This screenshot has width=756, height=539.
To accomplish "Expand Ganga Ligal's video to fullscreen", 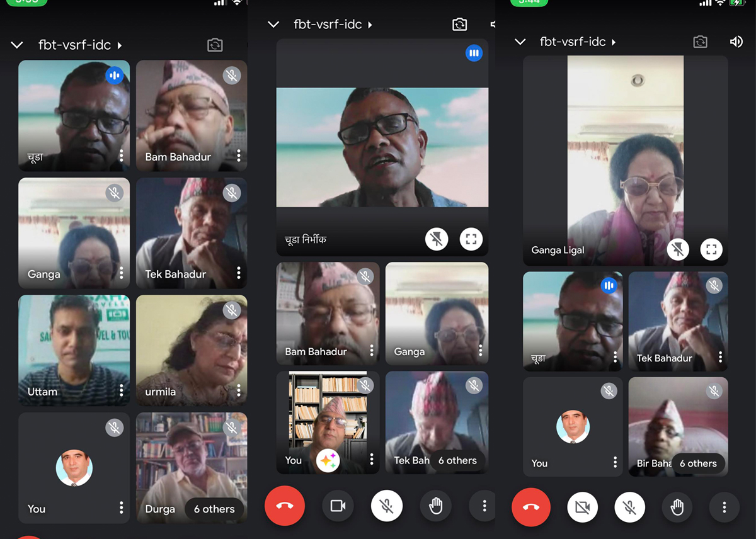I will click(x=711, y=249).
